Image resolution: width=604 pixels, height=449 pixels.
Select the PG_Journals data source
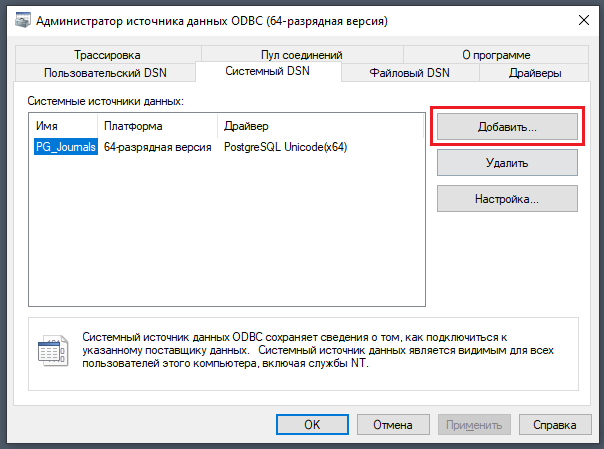point(64,147)
